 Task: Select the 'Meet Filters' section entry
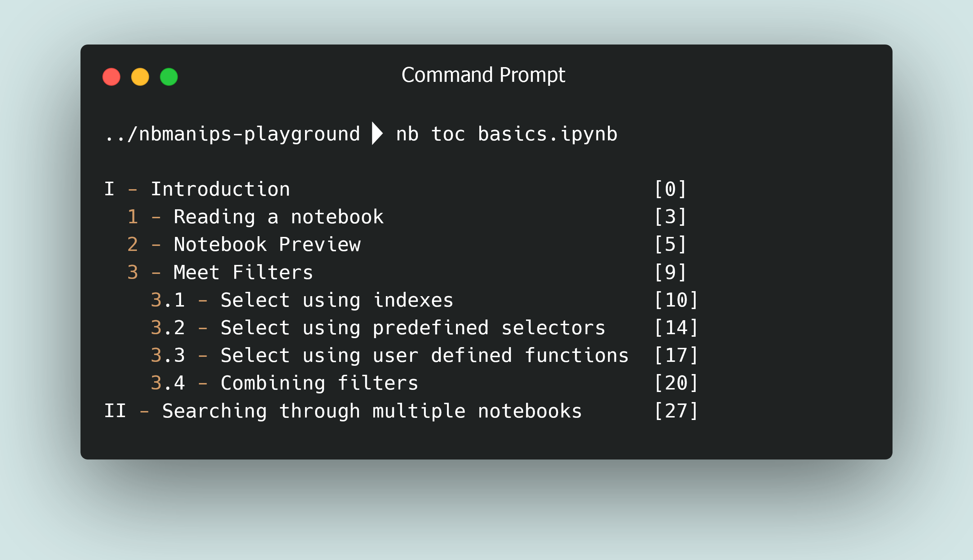(243, 272)
